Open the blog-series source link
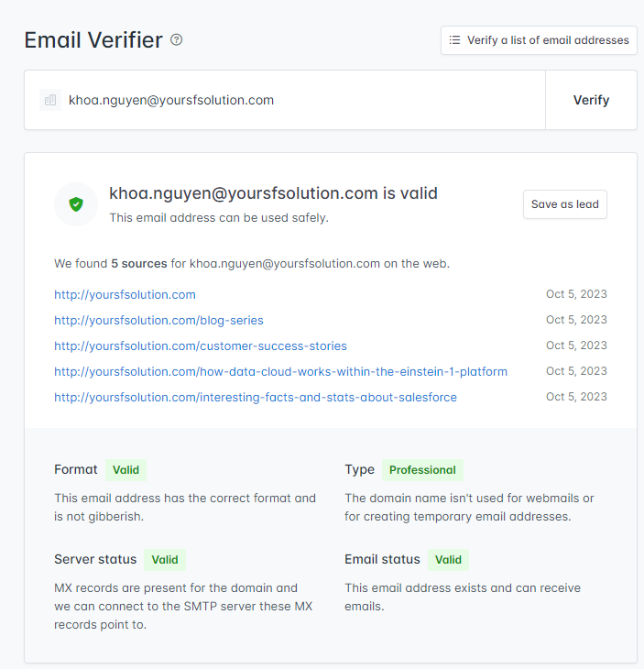The width and height of the screenshot is (644, 669). (158, 320)
